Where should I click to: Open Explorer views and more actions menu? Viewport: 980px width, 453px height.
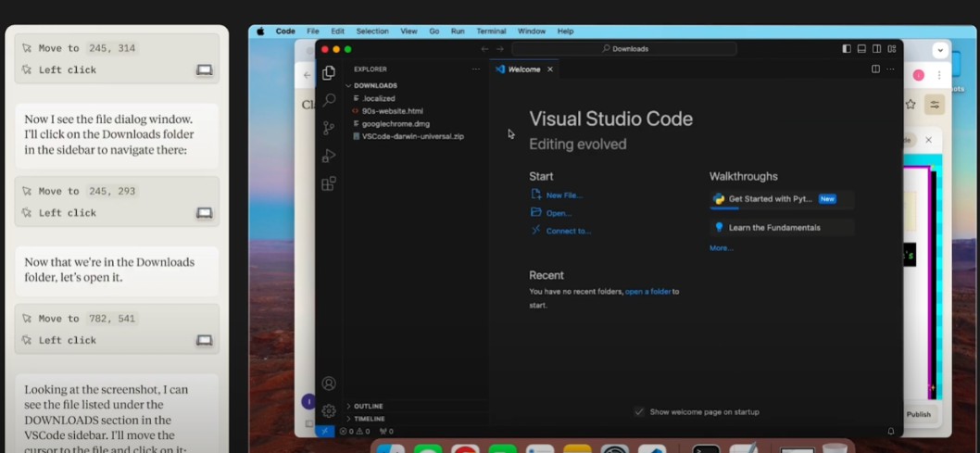click(x=476, y=69)
